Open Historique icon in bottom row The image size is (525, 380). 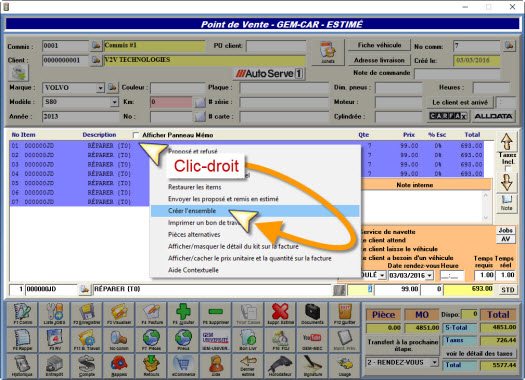click(x=22, y=366)
